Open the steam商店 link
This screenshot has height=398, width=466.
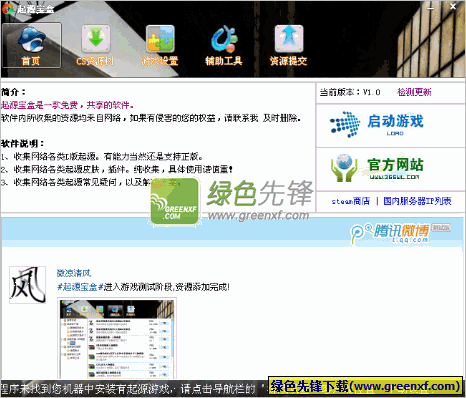pos(351,201)
